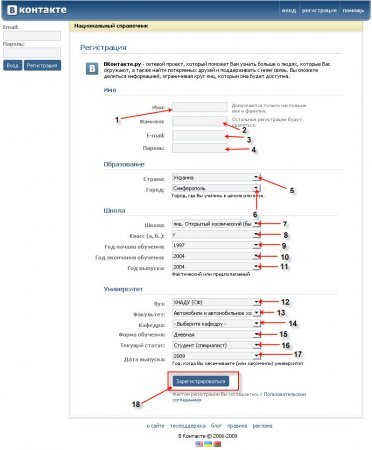
Task: Open помощь in the top menu
Action: pyautogui.click(x=353, y=10)
